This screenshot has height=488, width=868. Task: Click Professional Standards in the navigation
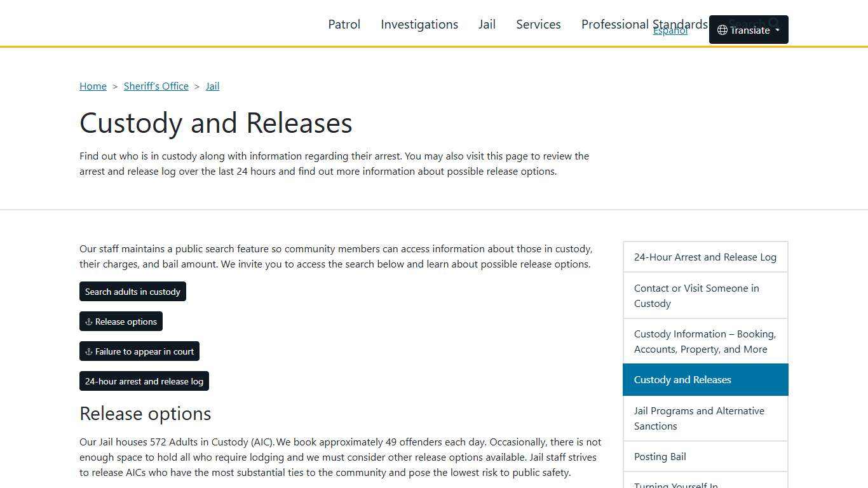tap(644, 24)
